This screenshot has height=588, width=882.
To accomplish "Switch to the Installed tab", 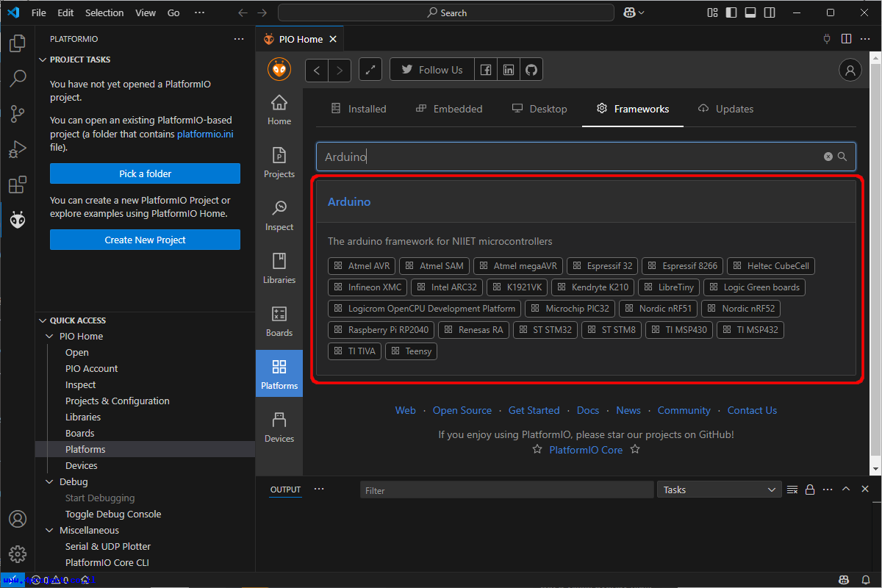I will coord(358,109).
